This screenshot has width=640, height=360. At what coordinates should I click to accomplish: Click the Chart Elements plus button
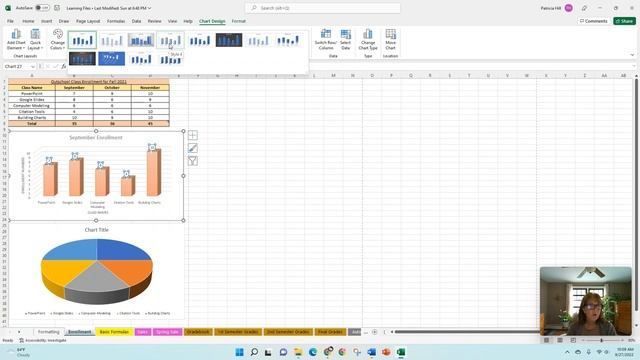193,135
